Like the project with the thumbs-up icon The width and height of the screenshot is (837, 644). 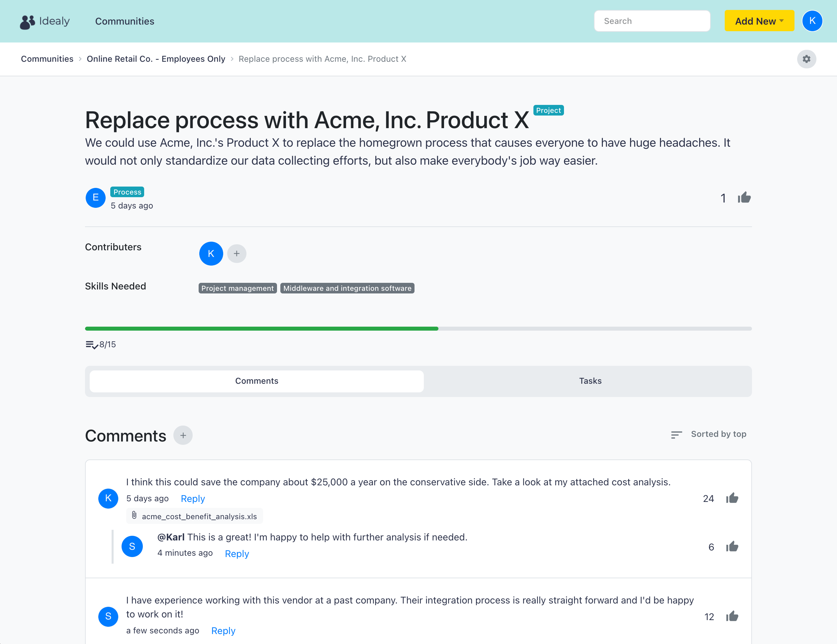tap(744, 198)
